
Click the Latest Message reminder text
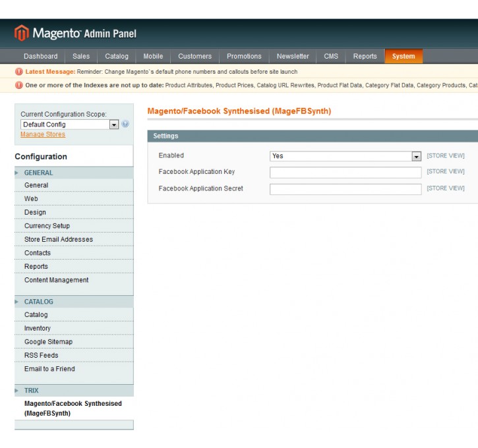tap(187, 72)
